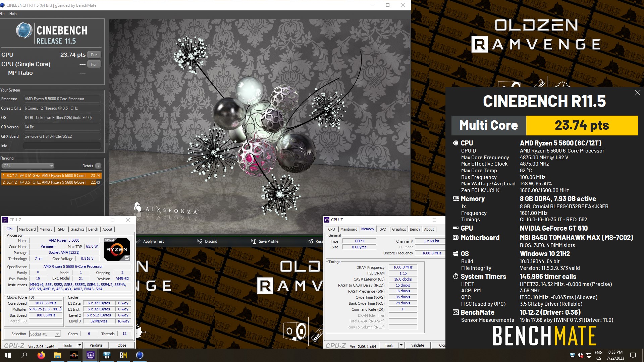Click the Save Profile button

point(265,241)
